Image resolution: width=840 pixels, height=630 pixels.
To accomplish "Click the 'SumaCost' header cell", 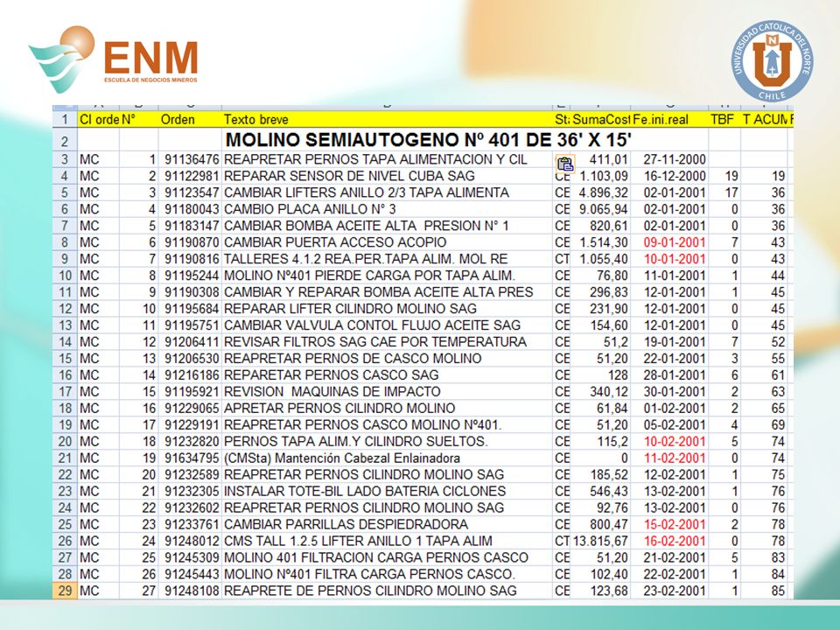I will point(600,120).
